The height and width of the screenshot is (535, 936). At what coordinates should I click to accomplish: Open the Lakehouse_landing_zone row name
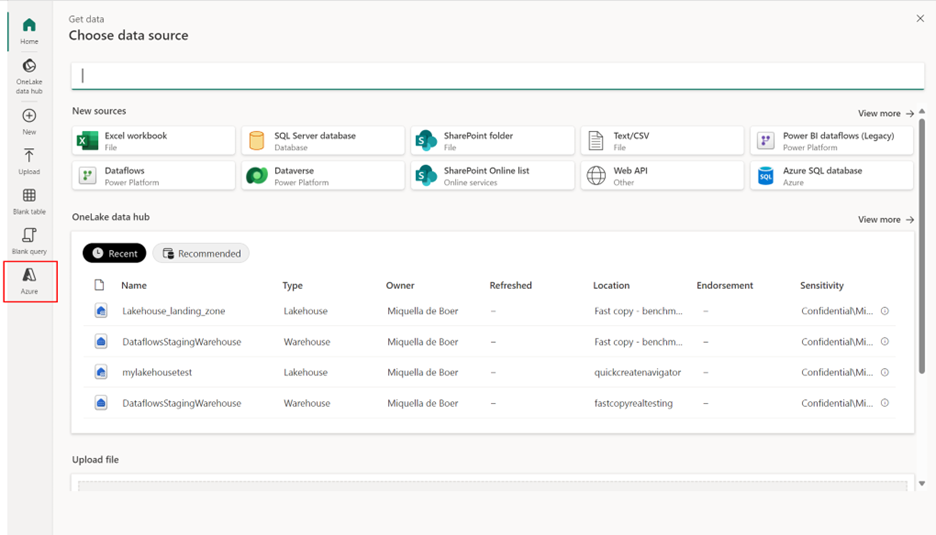pos(174,311)
